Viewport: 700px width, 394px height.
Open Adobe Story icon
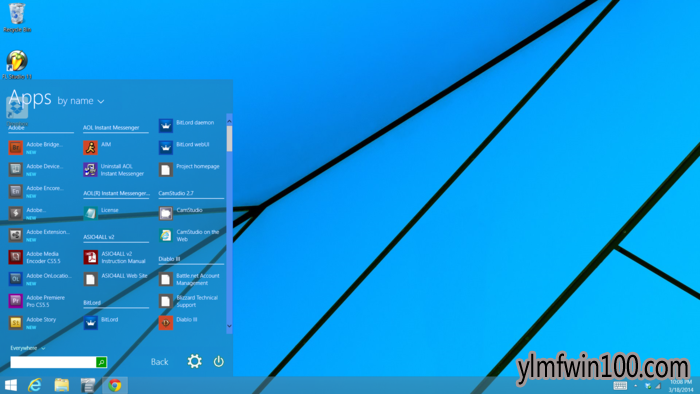pos(16,322)
